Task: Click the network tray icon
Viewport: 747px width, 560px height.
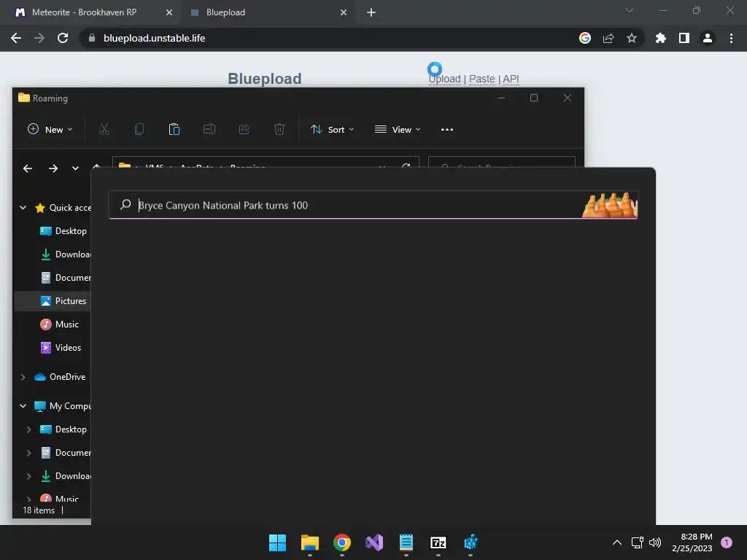Action: click(637, 542)
